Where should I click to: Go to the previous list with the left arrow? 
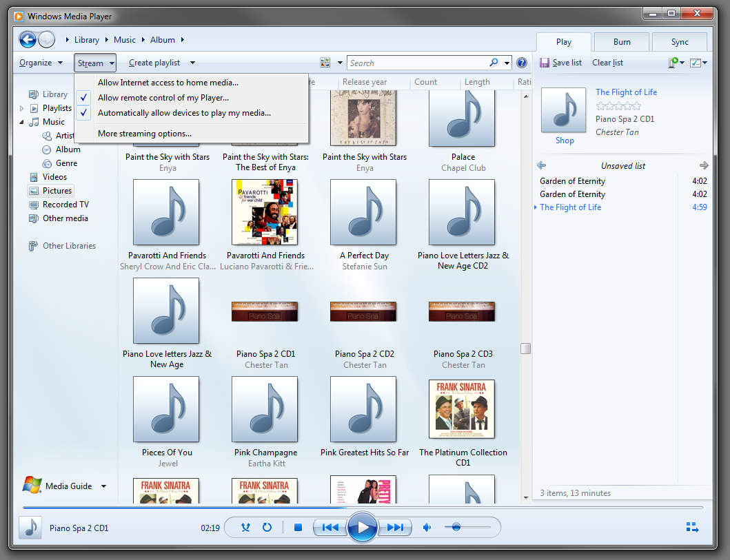click(x=541, y=165)
